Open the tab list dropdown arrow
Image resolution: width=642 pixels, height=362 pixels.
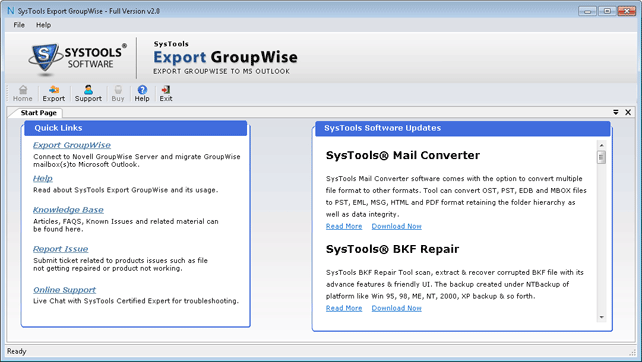coord(616,112)
